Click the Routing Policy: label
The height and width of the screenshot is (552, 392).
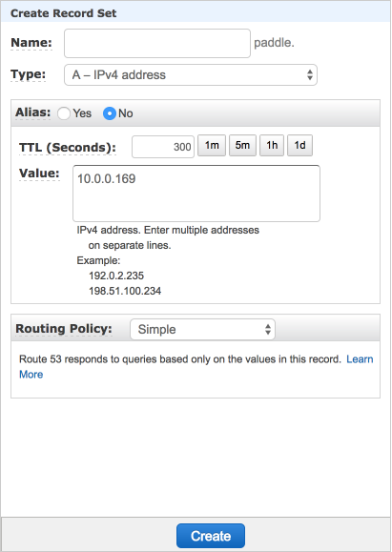coord(64,329)
